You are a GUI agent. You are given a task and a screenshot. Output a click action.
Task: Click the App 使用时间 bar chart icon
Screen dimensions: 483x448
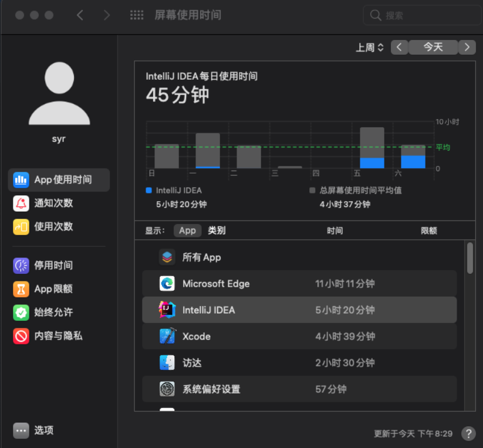pyautogui.click(x=21, y=179)
